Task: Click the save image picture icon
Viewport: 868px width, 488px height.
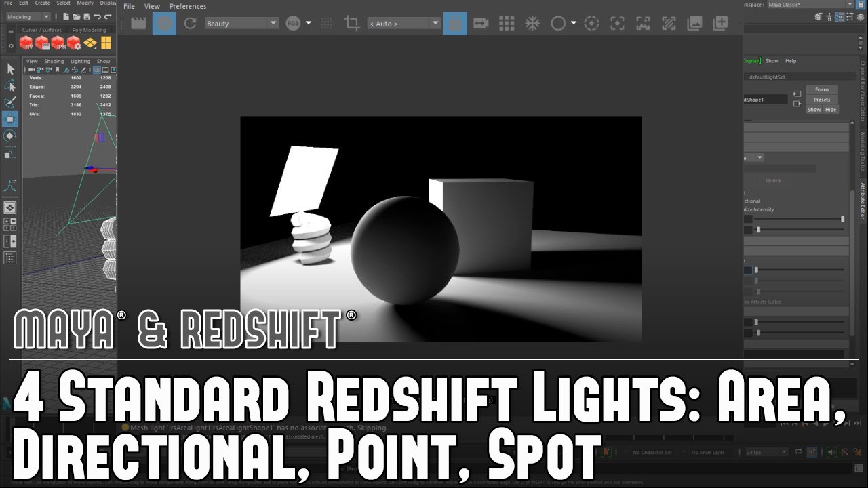Action: click(x=694, y=23)
